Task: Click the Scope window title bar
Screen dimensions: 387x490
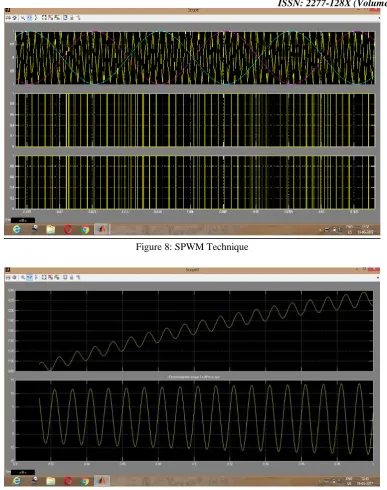Action: [x=192, y=10]
